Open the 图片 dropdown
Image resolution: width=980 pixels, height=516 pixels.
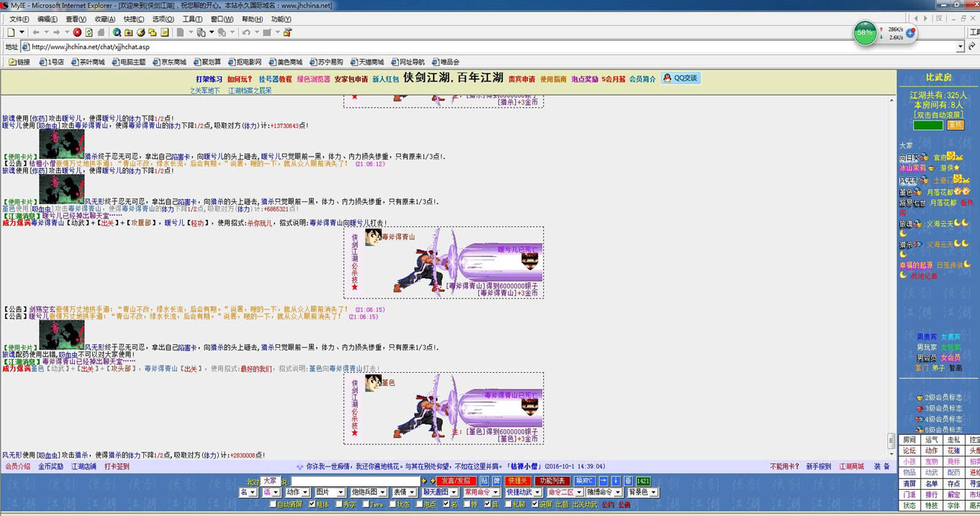click(330, 492)
